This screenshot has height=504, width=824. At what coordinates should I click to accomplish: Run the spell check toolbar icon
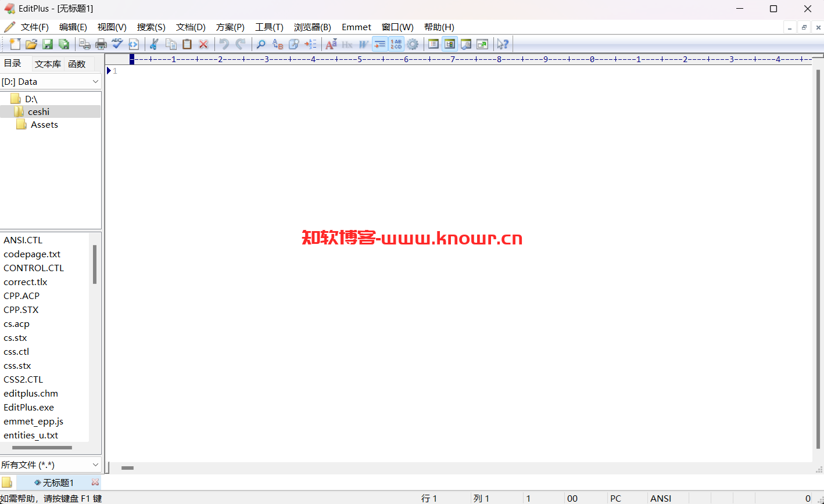[117, 44]
